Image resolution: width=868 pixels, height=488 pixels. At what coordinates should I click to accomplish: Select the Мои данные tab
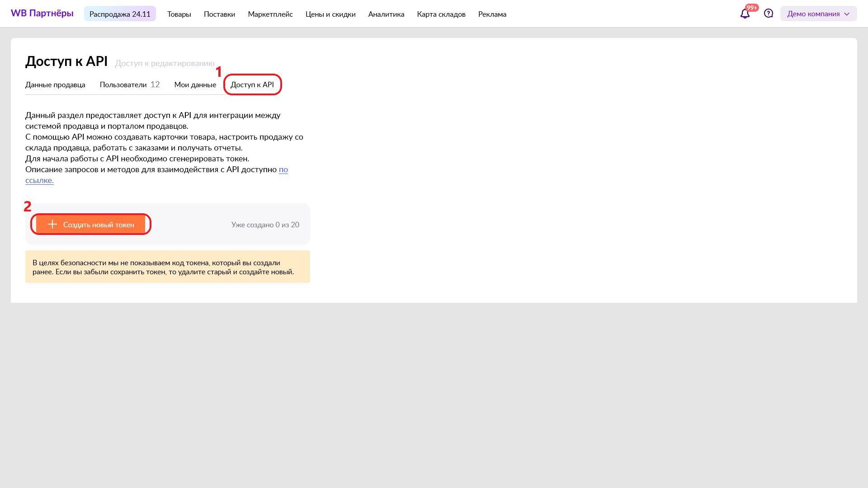pyautogui.click(x=195, y=85)
